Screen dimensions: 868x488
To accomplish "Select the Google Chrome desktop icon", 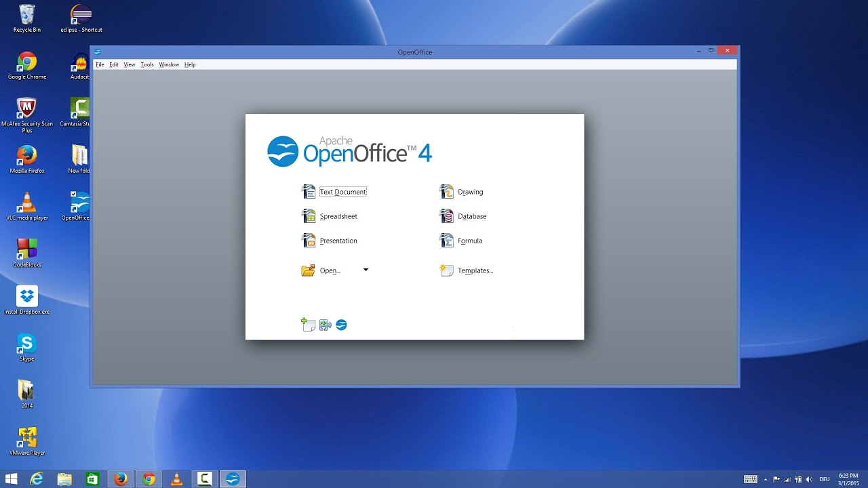I will click(27, 66).
